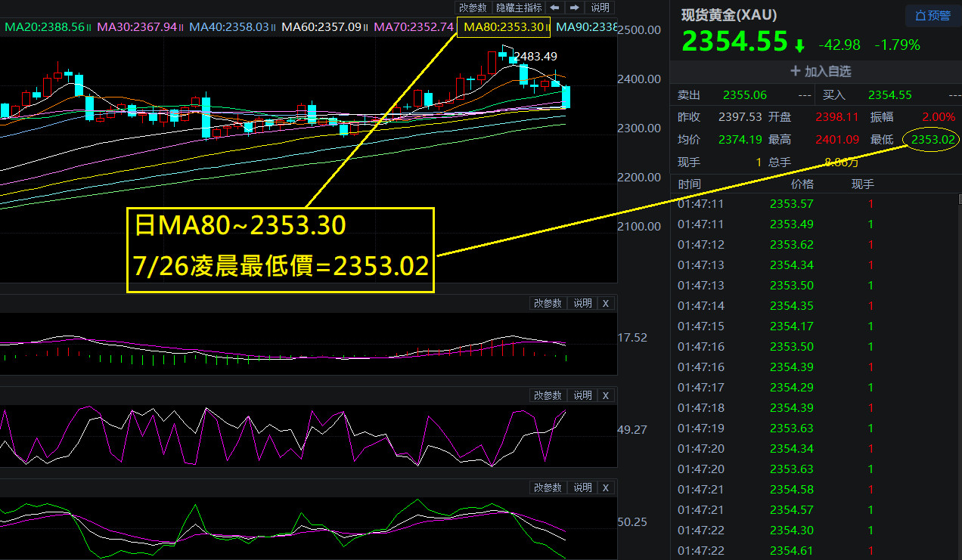
Task: Select the trade row at 01:47:18
Action: [x=816, y=408]
